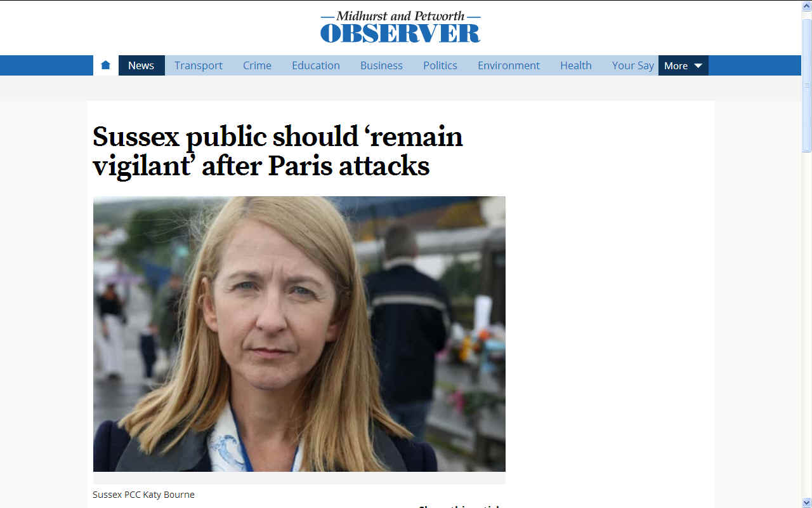Open the News tab
Viewport: 812px width, 508px height.
141,65
